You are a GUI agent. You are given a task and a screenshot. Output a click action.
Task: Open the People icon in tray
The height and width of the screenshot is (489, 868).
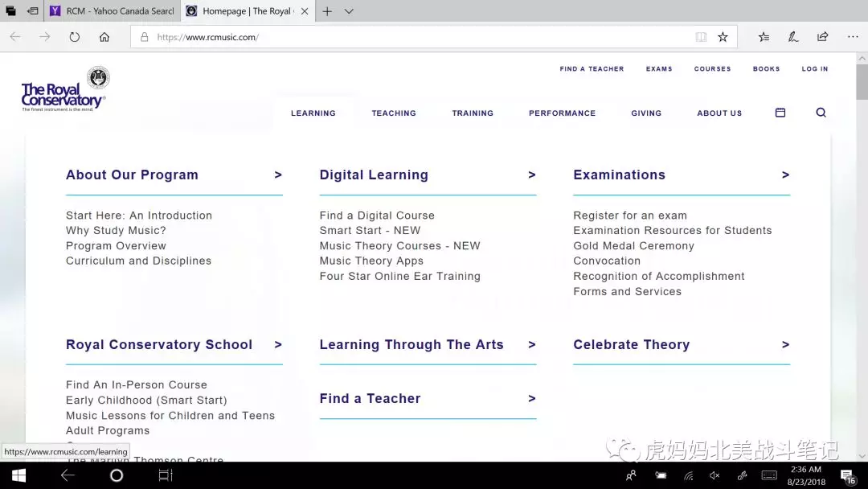pyautogui.click(x=631, y=475)
